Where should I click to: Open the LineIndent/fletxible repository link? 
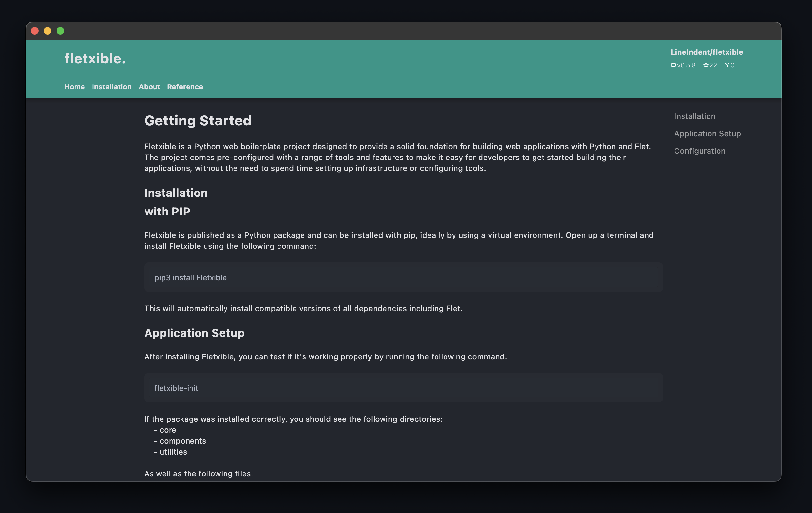point(706,52)
